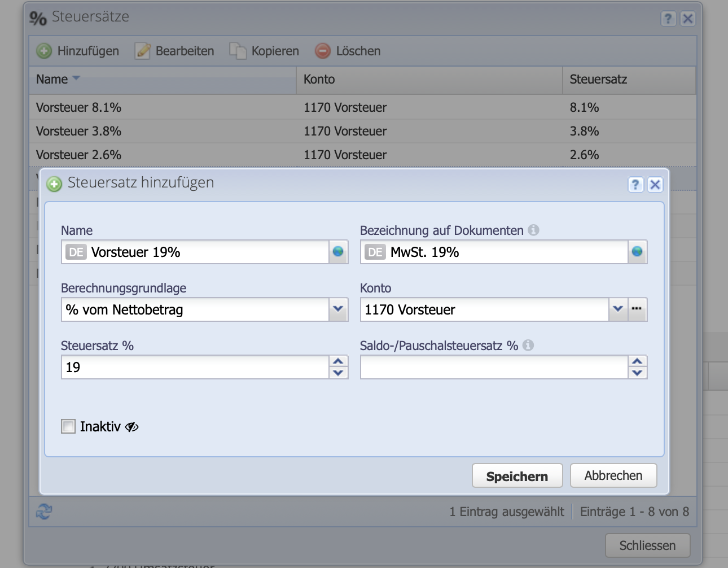
Task: Refresh the tax rate list
Action: tap(43, 512)
